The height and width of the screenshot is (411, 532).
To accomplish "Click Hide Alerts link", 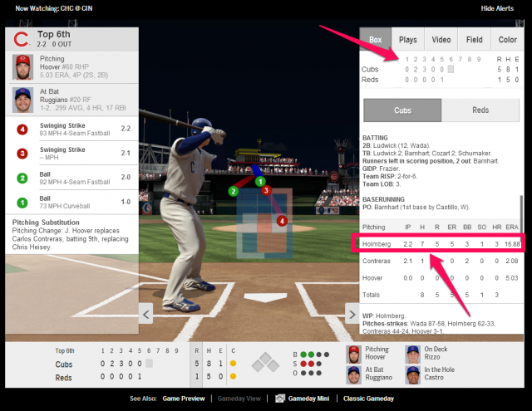I will click(497, 8).
